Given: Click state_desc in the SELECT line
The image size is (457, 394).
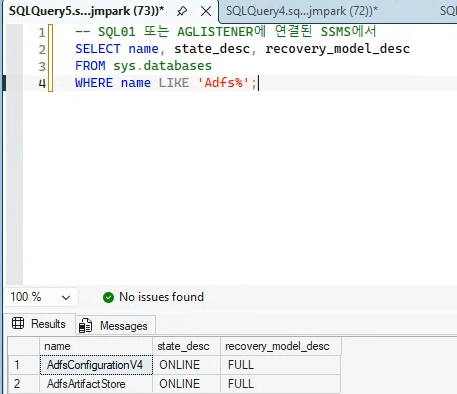Looking at the screenshot, I should pyautogui.click(x=212, y=49).
